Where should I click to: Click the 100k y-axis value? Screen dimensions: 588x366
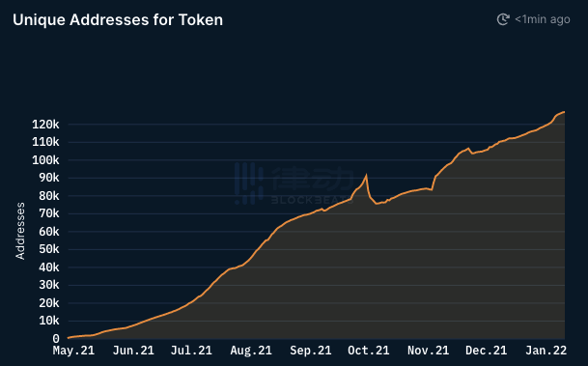tap(45, 160)
